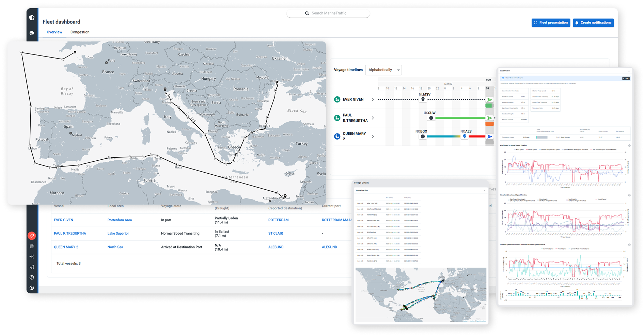Click QUEEN MARY 2 blue position arrow
Image resolution: width=644 pixels, height=335 pixels.
click(x=489, y=137)
